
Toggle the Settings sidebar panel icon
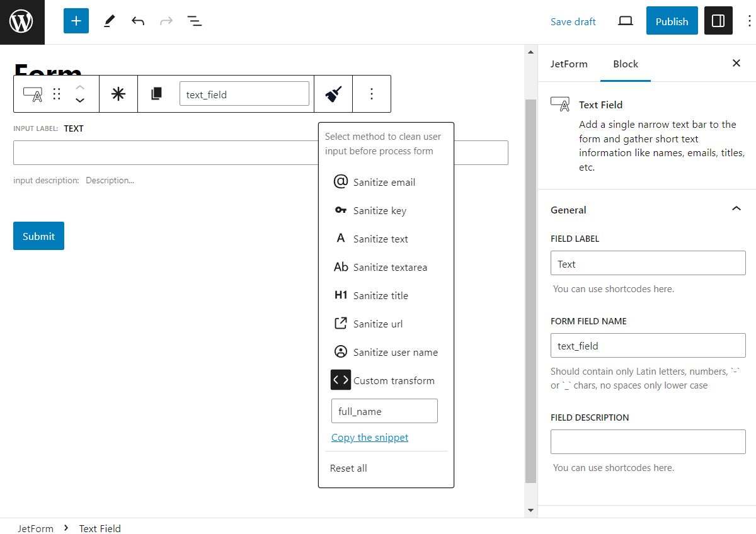tap(718, 21)
